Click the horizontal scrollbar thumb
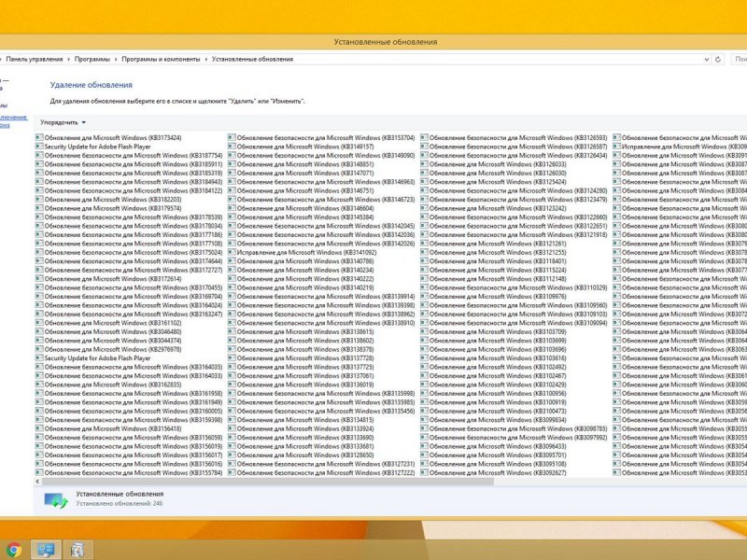This screenshot has width=747, height=560. pos(268,482)
